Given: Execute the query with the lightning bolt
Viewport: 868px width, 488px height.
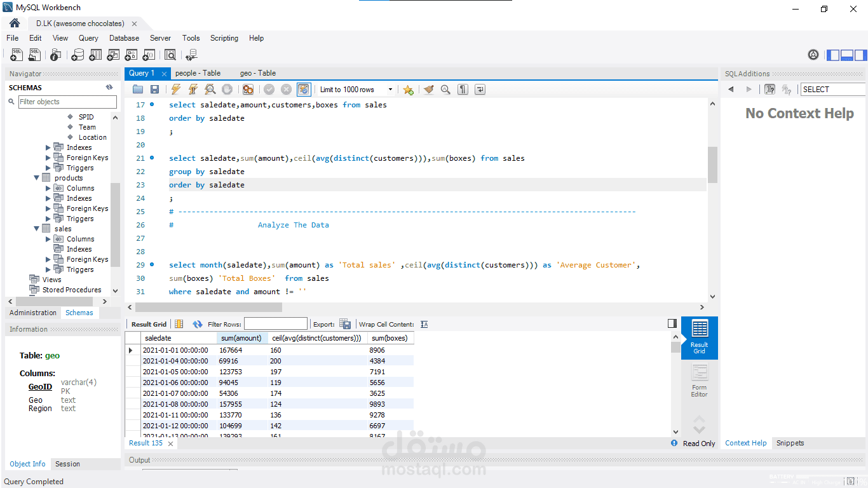Looking at the screenshot, I should click(176, 90).
